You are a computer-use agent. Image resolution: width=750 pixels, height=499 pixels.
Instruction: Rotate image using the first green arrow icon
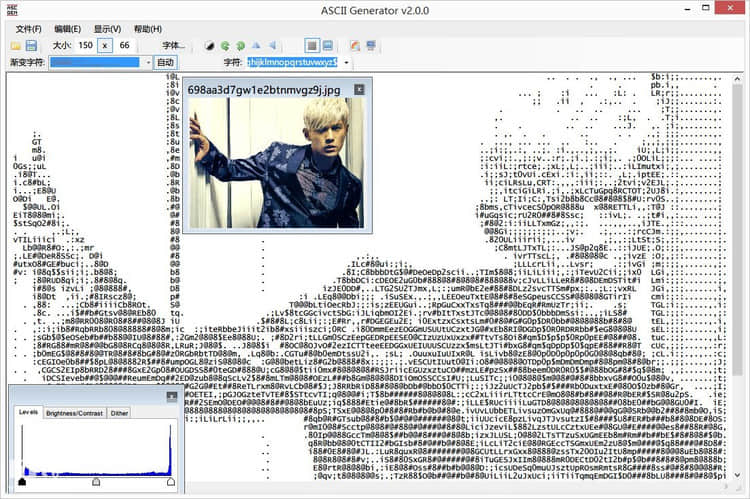coord(225,45)
